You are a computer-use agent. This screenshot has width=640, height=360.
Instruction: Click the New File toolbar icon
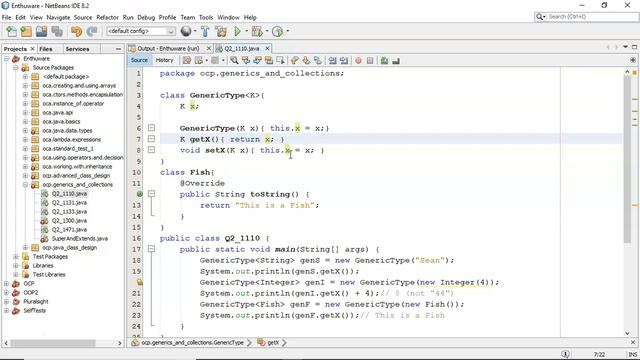pyautogui.click(x=11, y=31)
